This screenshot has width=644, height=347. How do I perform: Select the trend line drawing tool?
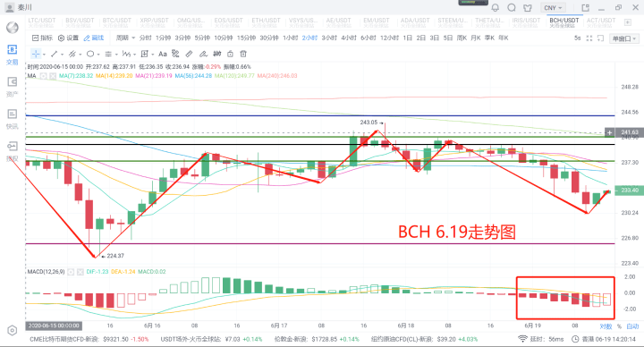click(x=54, y=54)
